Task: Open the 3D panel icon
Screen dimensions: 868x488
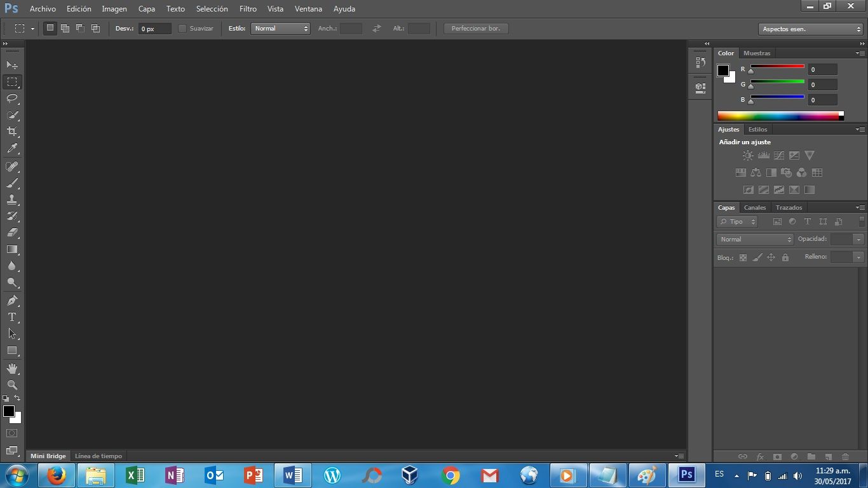Action: pos(700,87)
